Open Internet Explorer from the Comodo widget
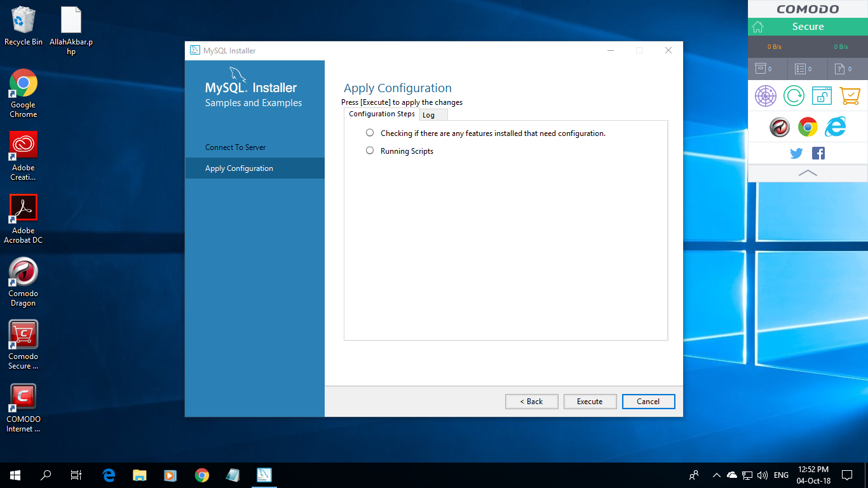The image size is (868, 488). 835,127
